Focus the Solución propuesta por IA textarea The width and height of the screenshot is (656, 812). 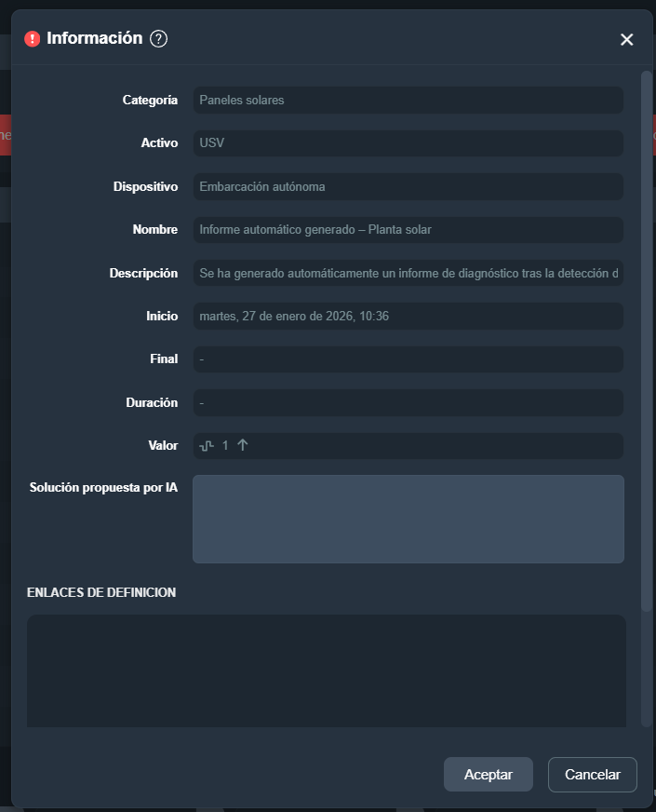coord(408,519)
